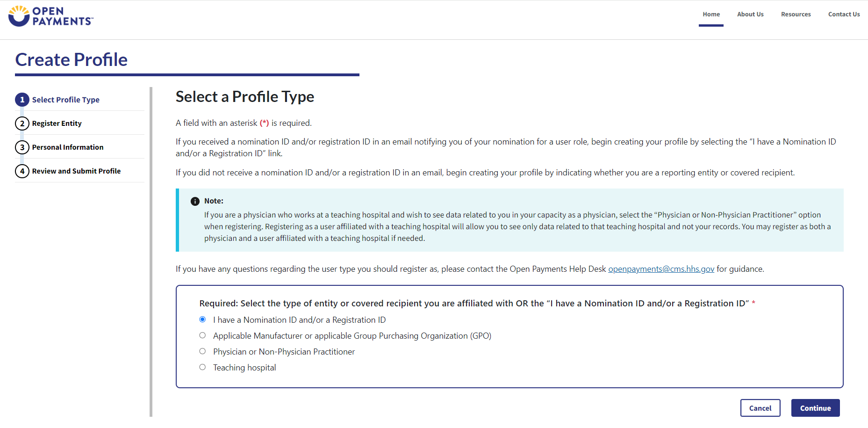
Task: Click the Open Payments logo
Action: click(x=51, y=16)
